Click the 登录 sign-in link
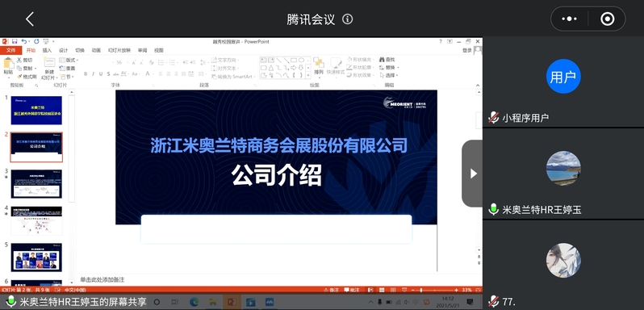 click(466, 50)
